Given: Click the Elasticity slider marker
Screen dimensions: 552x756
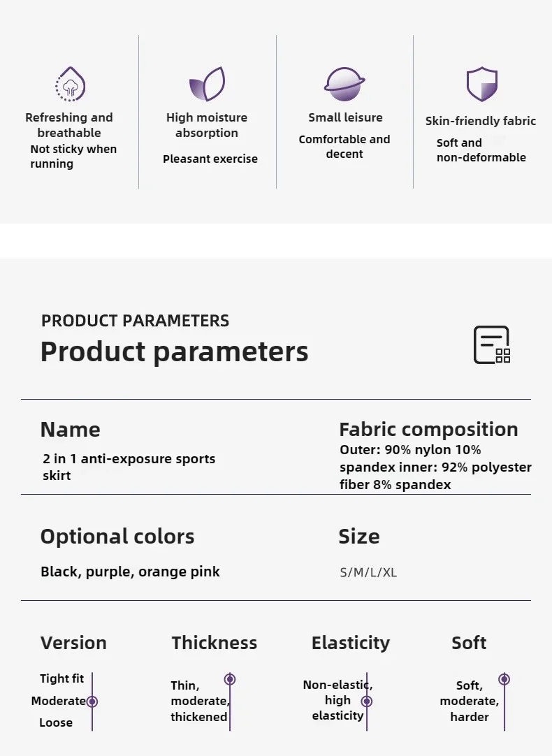Looking at the screenshot, I should coord(367,701).
